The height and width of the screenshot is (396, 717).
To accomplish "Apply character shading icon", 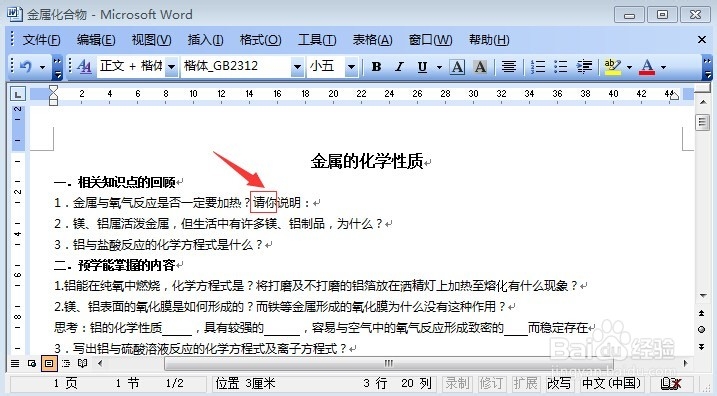I will (x=480, y=67).
